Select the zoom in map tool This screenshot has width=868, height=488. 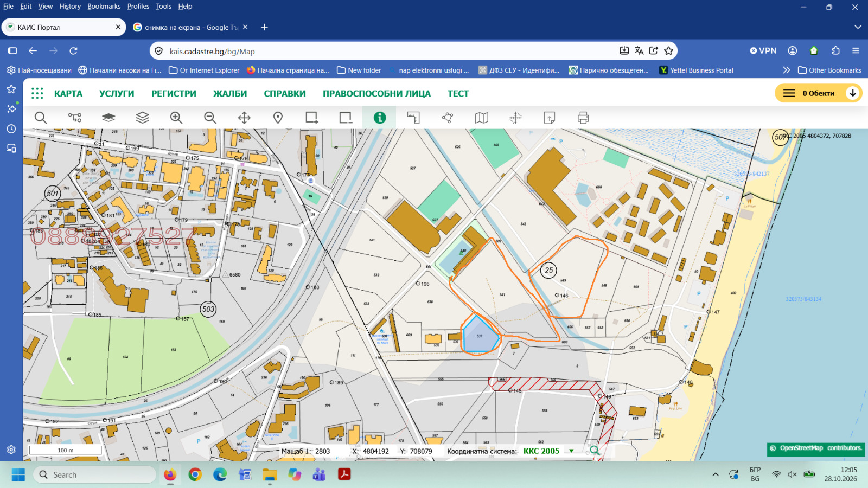[x=176, y=118]
